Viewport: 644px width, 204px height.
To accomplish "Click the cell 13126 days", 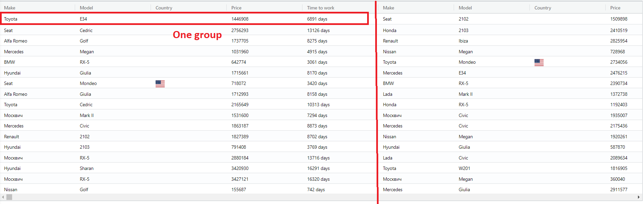I will point(318,30).
